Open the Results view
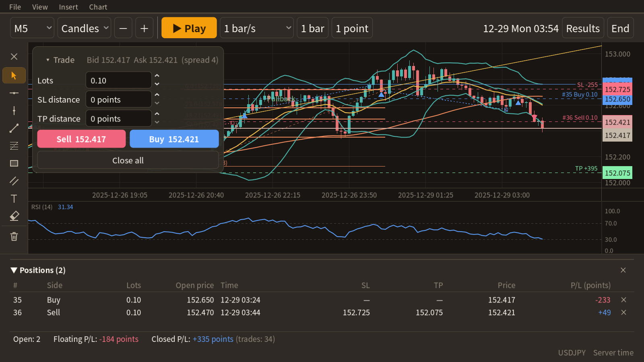This screenshot has height=362, width=644. pos(583,28)
